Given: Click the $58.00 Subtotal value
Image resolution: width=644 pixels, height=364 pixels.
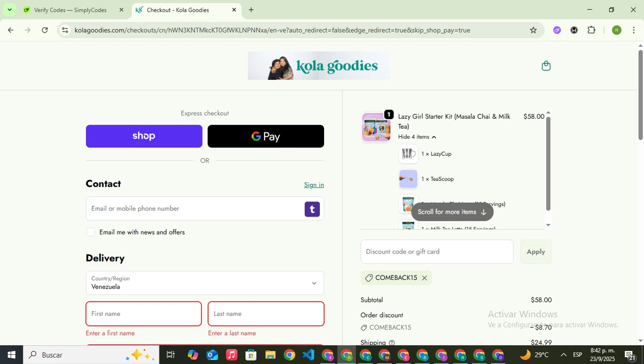Looking at the screenshot, I should (541, 300).
